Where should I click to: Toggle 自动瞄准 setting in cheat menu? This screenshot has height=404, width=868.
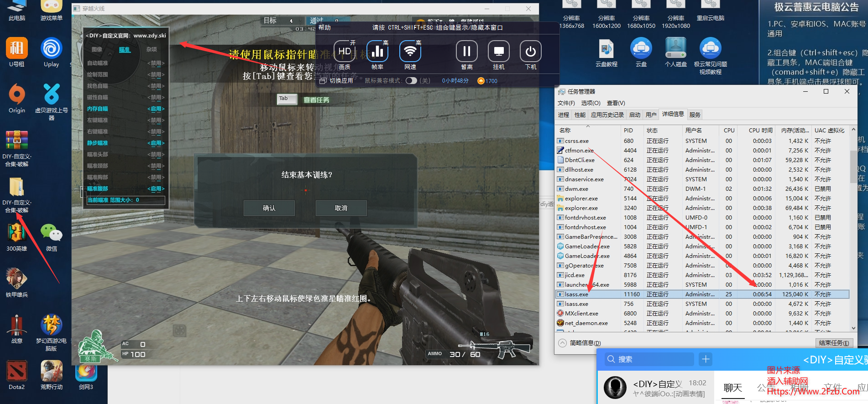(x=156, y=63)
